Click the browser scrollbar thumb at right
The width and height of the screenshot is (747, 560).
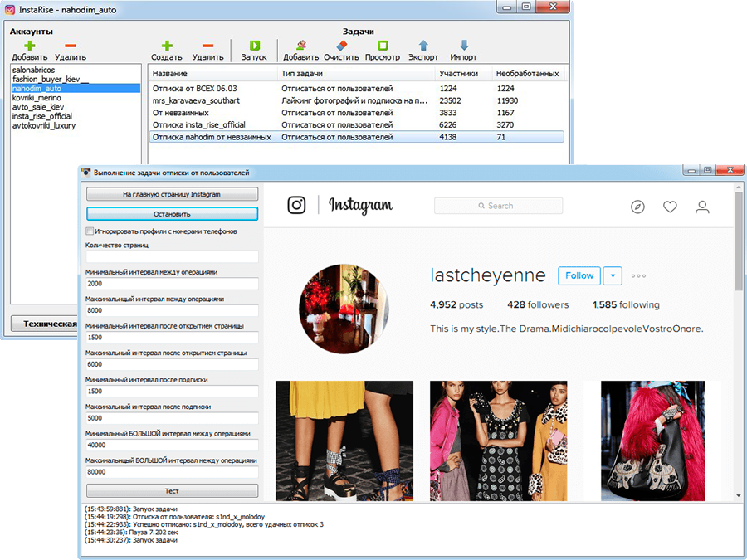(x=739, y=241)
